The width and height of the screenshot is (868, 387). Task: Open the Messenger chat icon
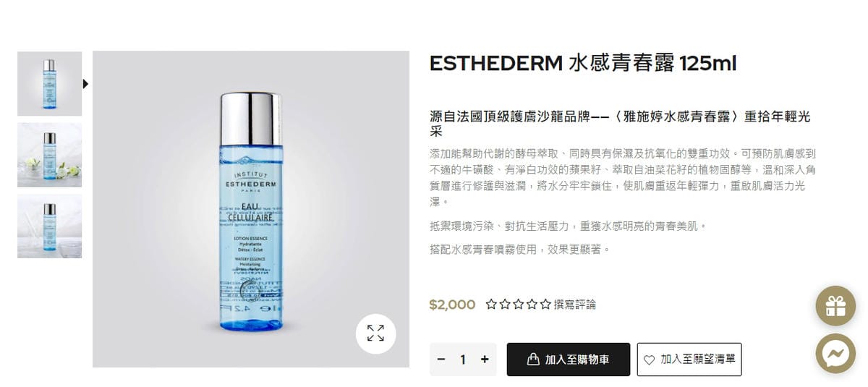(x=835, y=354)
